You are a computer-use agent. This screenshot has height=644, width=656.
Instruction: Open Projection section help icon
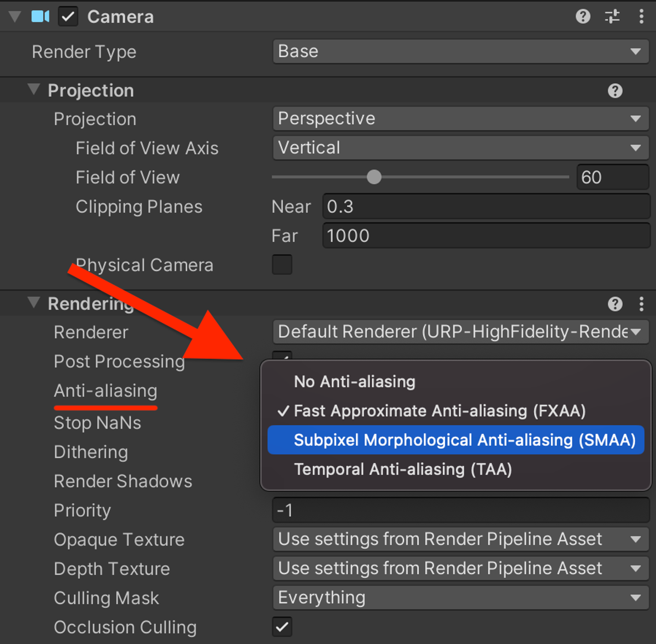click(615, 91)
